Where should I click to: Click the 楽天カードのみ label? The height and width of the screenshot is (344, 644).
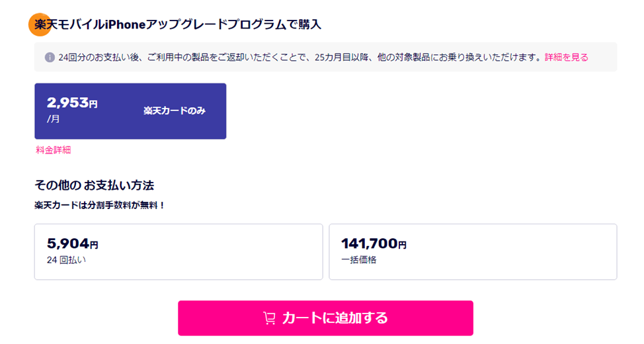coord(174,110)
